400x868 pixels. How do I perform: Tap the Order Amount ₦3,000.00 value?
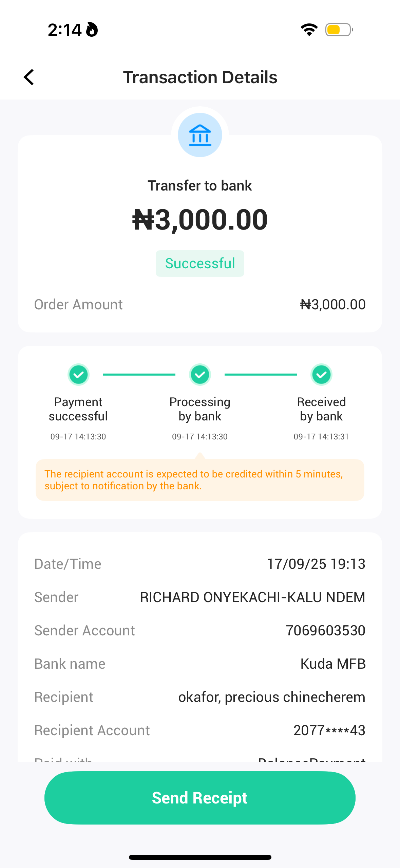click(333, 305)
